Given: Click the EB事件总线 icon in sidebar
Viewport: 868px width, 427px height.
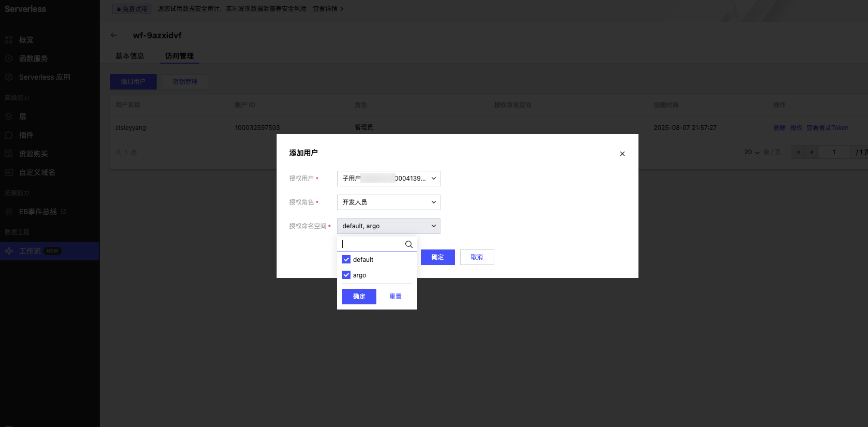Looking at the screenshot, I should click(x=9, y=212).
